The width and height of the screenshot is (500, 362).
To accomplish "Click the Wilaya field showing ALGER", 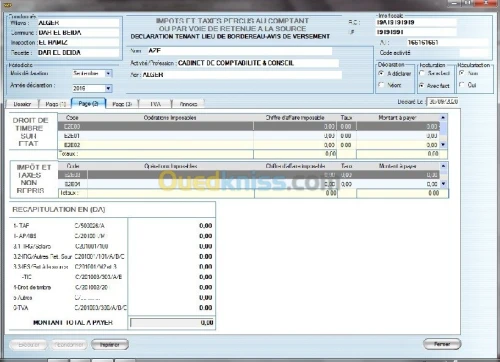I will click(78, 23).
